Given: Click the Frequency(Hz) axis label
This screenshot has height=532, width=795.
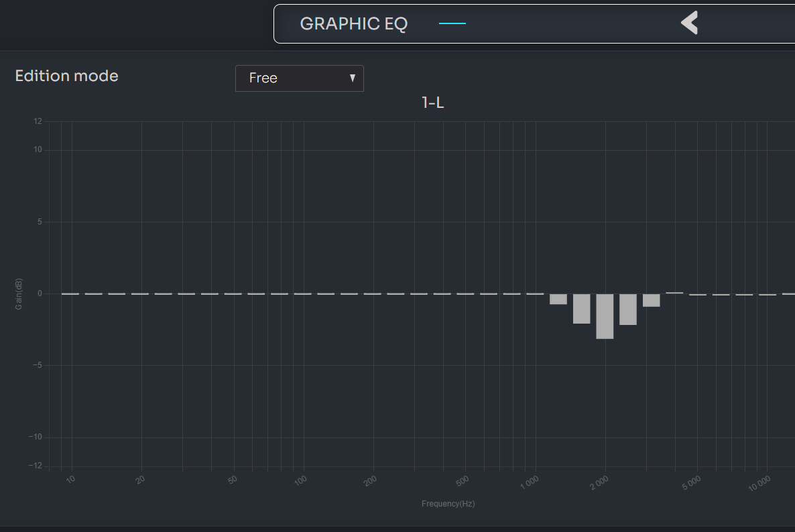Looking at the screenshot, I should (448, 504).
